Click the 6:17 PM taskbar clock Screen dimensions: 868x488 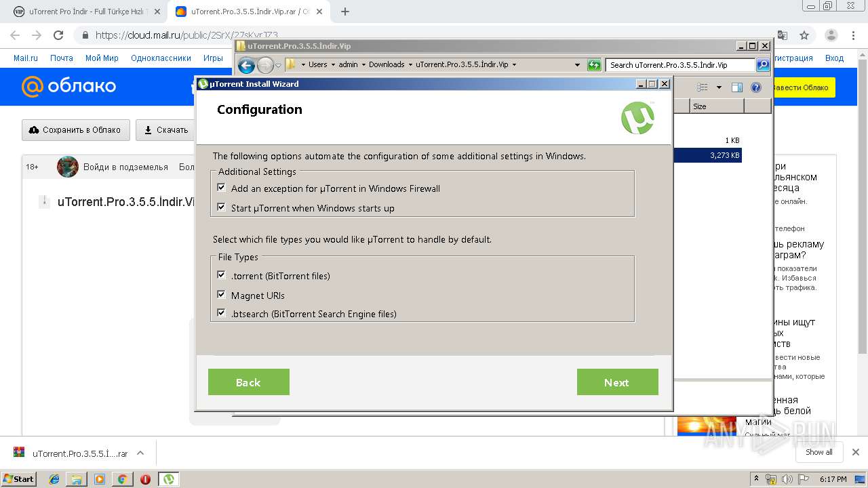(x=833, y=479)
